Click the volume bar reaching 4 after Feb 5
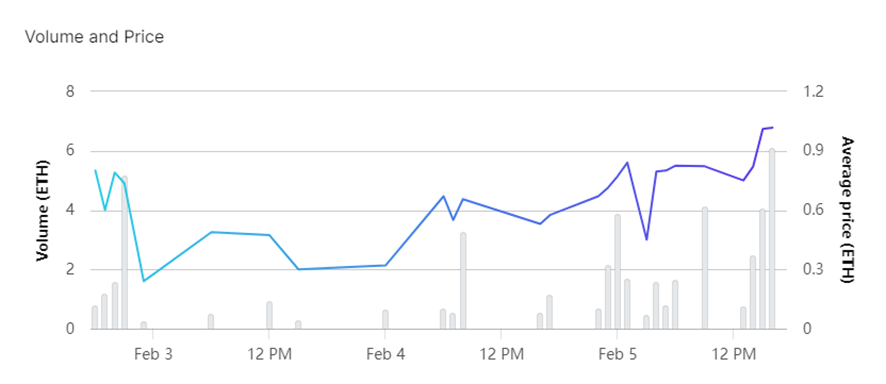 [x=705, y=268]
